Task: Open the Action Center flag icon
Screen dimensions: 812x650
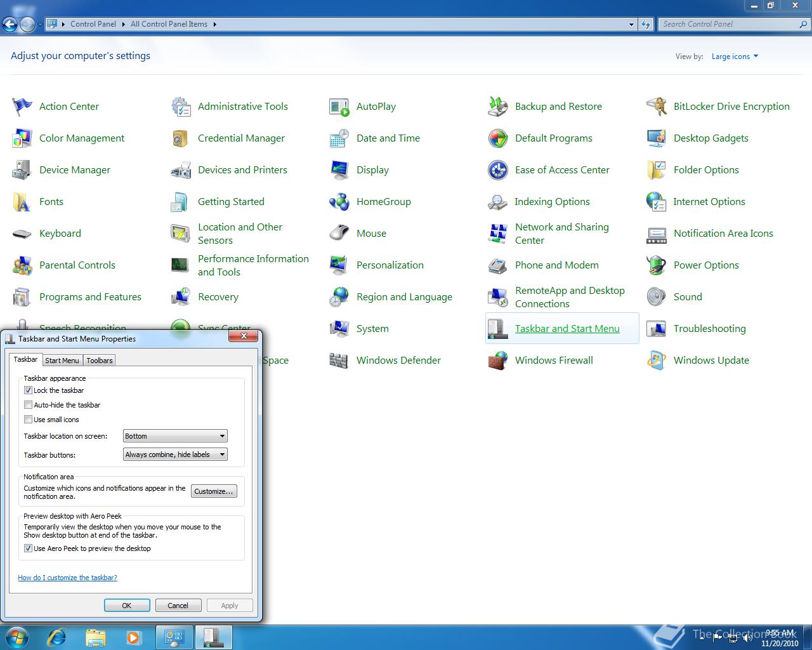Action: (x=22, y=107)
